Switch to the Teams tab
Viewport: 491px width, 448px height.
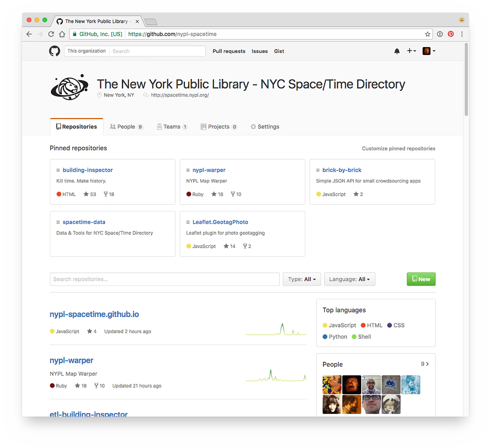point(172,127)
